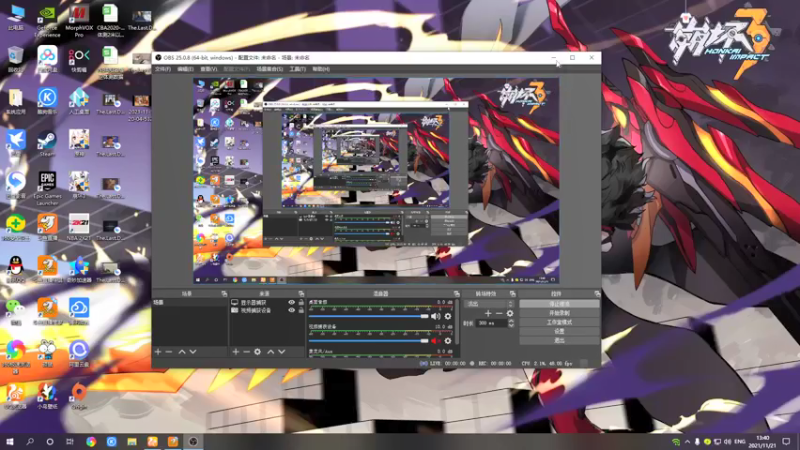This screenshot has height=450, width=800.
Task: Open the 场景集合(S) menu in OBS
Action: click(269, 69)
